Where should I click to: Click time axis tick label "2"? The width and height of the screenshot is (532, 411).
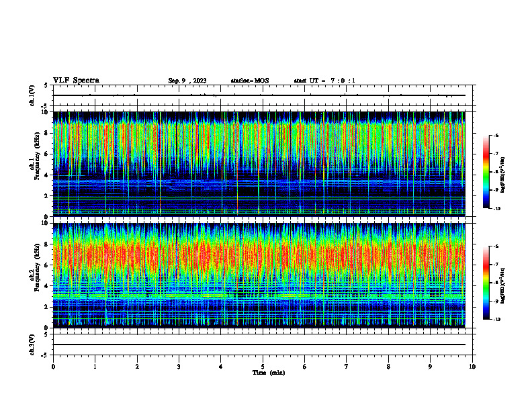coord(137,367)
